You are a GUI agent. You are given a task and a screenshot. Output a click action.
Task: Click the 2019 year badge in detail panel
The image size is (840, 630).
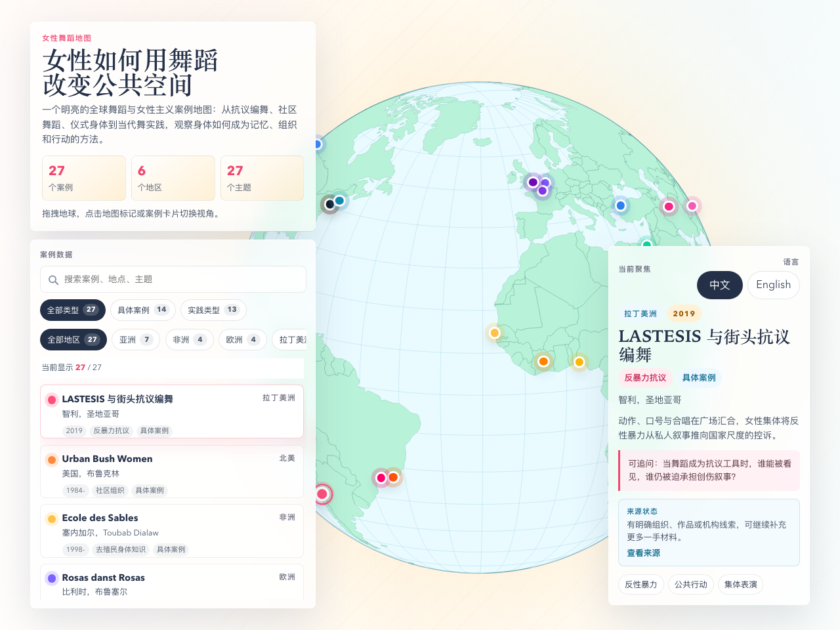[684, 314]
